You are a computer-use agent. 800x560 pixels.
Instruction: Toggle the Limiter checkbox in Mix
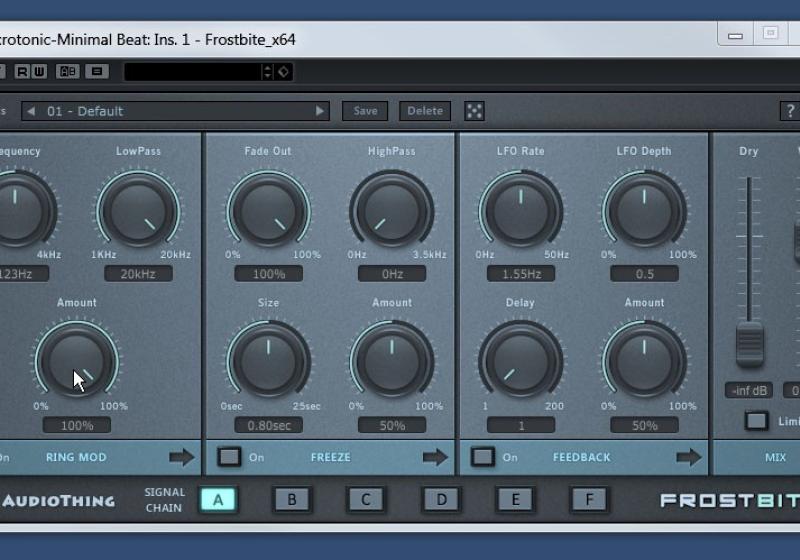tap(757, 421)
